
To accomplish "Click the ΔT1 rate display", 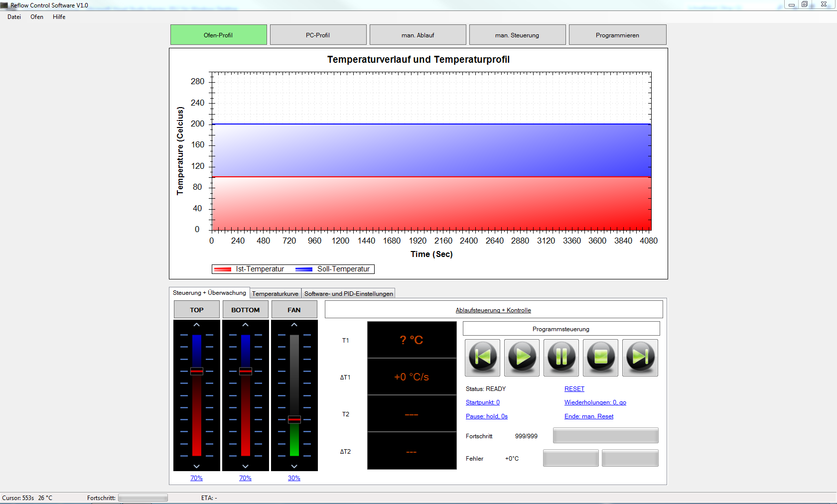I will click(x=412, y=377).
